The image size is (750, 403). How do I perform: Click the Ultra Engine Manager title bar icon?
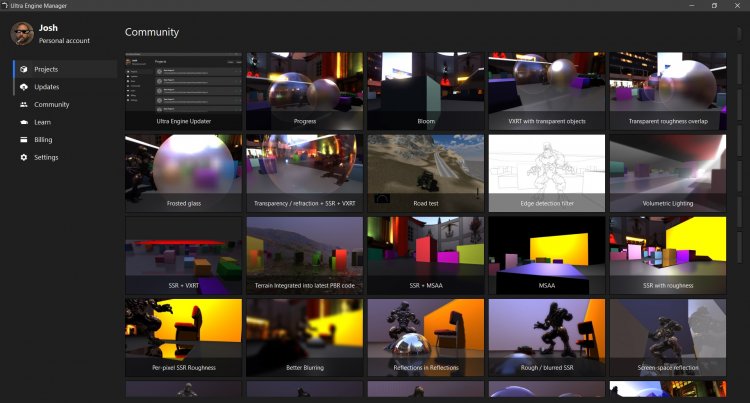pyautogui.click(x=5, y=5)
